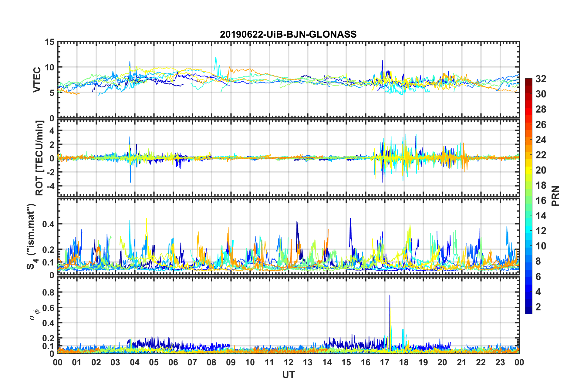
Task: Click x-axis hour label 23
Action: coord(500,362)
